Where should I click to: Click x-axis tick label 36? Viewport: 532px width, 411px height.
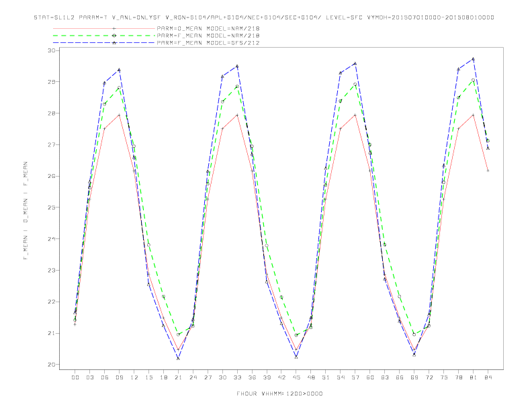coord(252,377)
